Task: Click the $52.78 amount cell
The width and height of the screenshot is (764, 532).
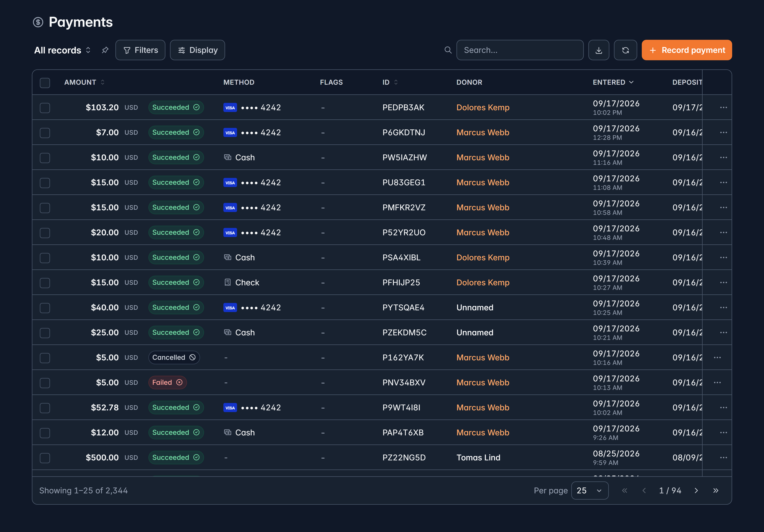Action: click(x=104, y=408)
